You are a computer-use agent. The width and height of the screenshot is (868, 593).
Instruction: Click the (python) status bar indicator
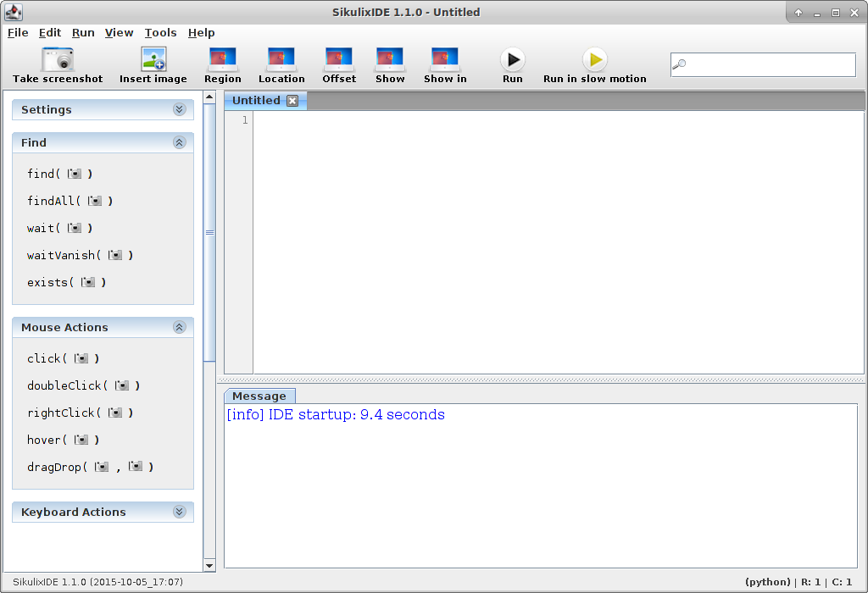point(768,582)
